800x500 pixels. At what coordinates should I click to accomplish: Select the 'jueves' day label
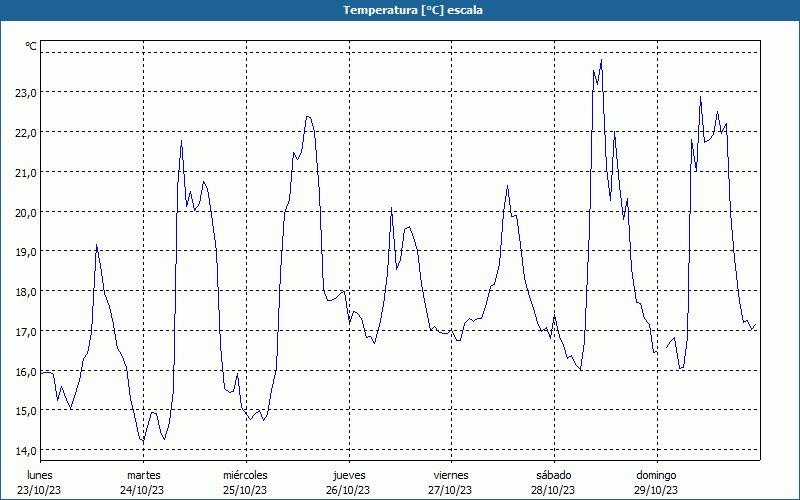click(x=349, y=475)
